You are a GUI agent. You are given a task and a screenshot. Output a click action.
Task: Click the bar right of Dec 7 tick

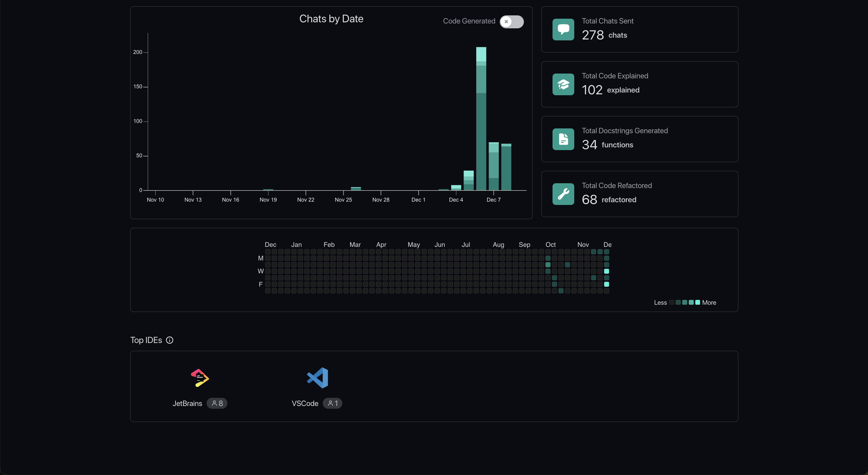(506, 167)
